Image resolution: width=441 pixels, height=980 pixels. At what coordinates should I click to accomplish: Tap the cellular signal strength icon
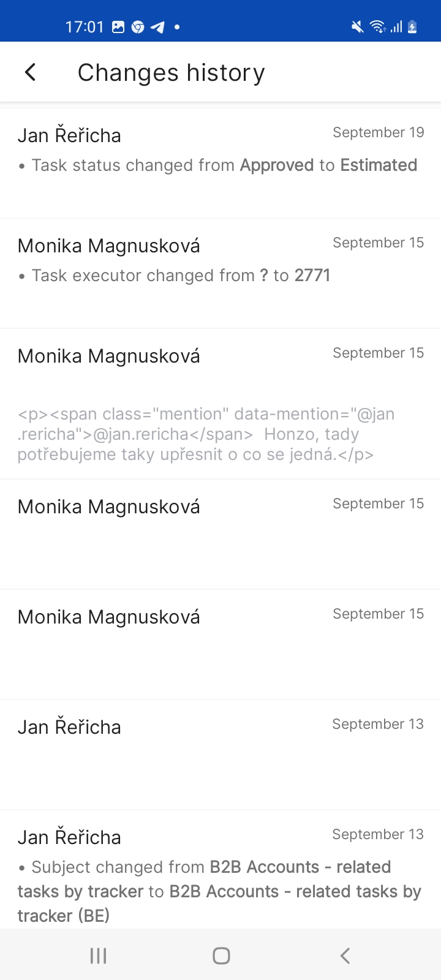coord(396,27)
